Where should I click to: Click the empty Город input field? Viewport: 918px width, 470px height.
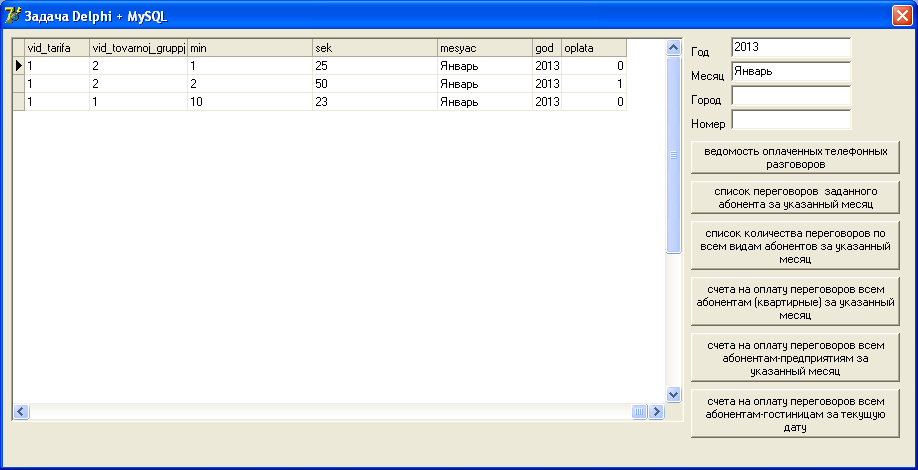[x=791, y=96]
